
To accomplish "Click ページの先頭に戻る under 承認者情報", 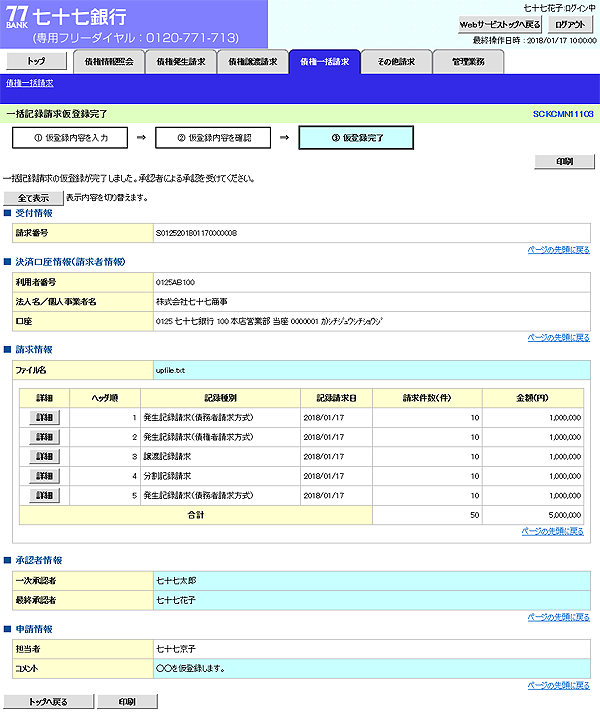I will pos(558,617).
